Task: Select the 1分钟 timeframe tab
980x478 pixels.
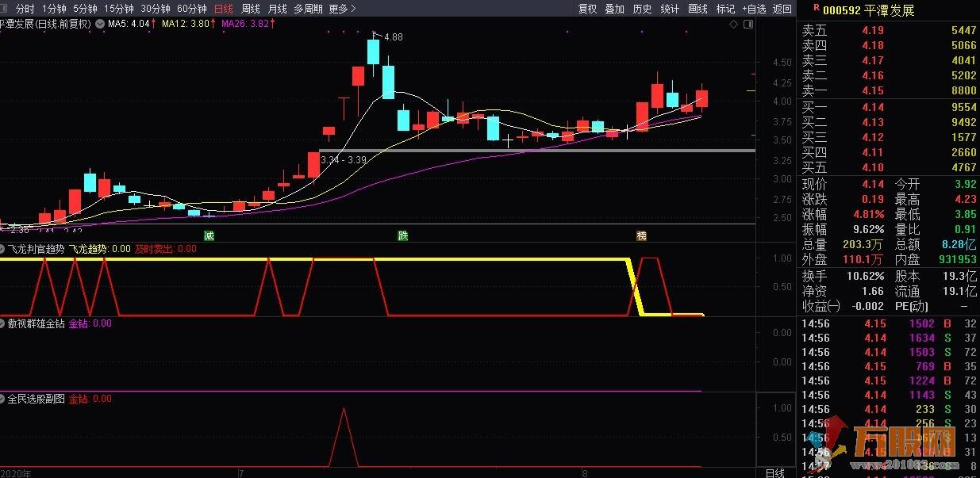Action: point(54,9)
